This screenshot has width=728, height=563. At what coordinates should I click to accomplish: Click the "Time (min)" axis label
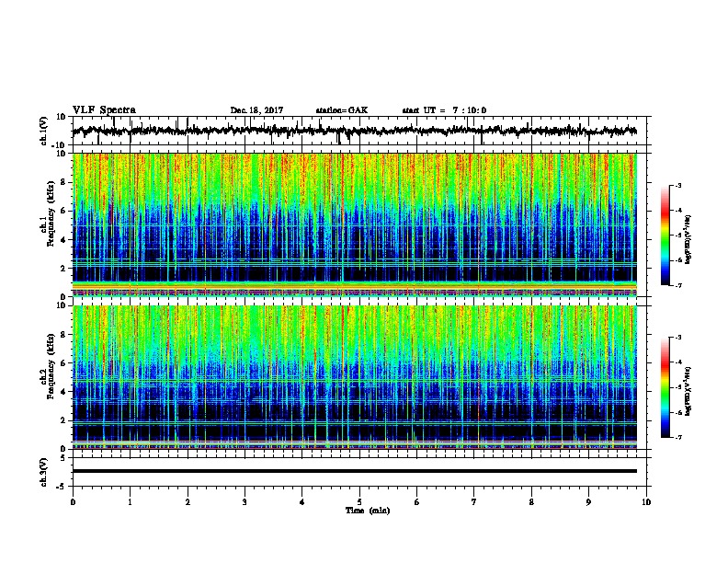(x=368, y=511)
